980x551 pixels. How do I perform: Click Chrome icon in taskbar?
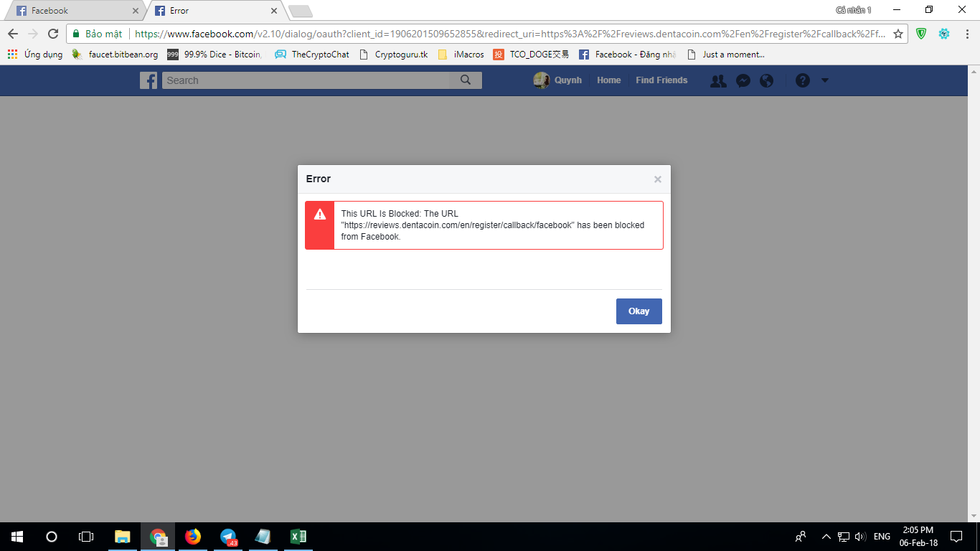coord(158,537)
